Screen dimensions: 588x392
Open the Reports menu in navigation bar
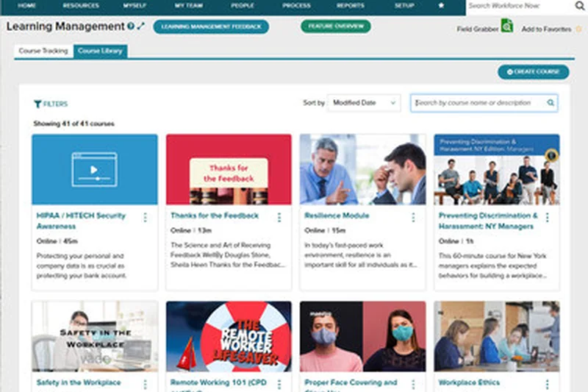tap(351, 5)
